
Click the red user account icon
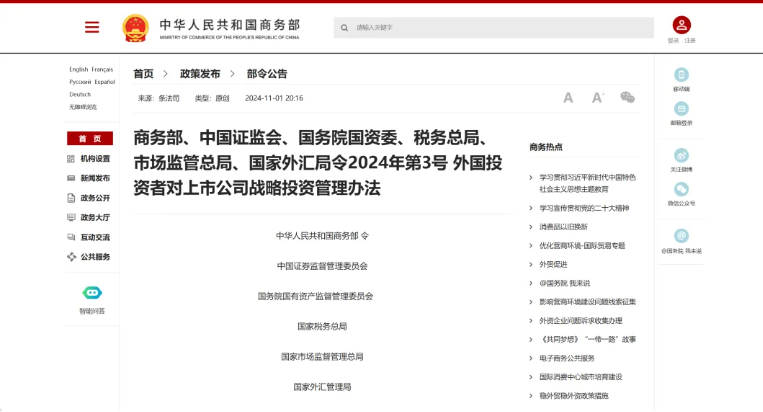click(682, 25)
